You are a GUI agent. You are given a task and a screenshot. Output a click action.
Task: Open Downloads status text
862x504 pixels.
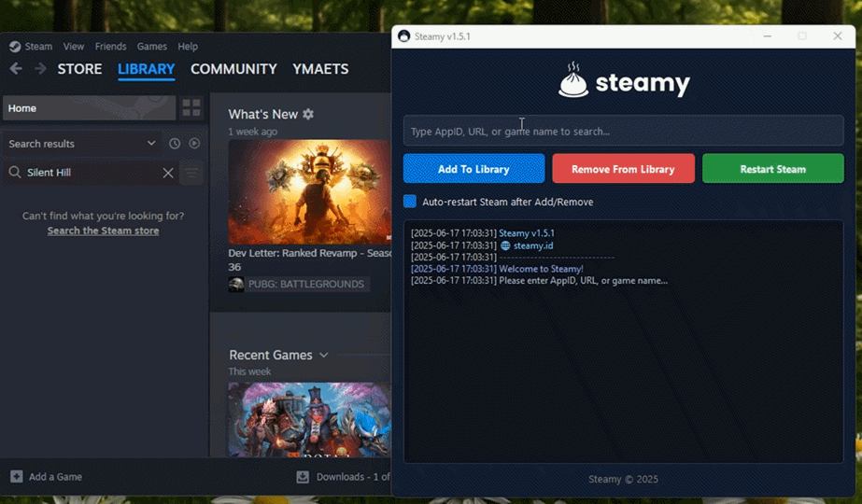[353, 477]
